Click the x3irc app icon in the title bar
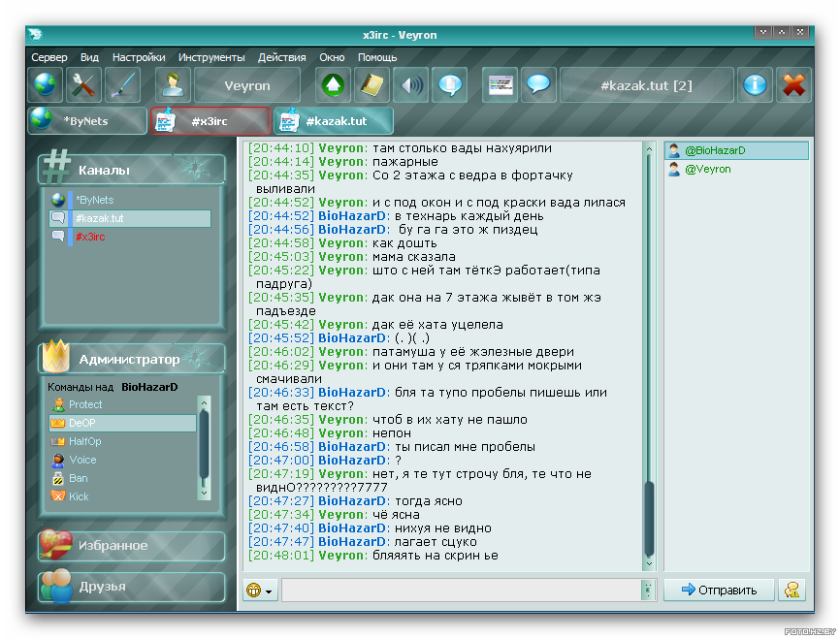840x639 pixels. tap(36, 35)
